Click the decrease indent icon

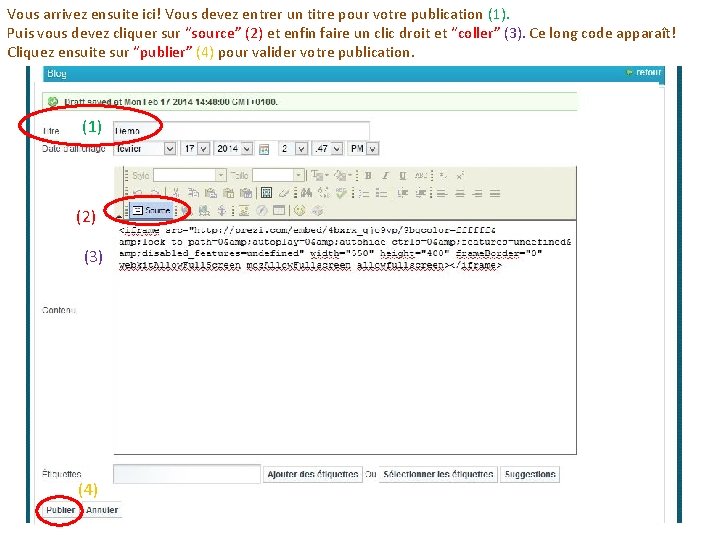click(x=402, y=193)
